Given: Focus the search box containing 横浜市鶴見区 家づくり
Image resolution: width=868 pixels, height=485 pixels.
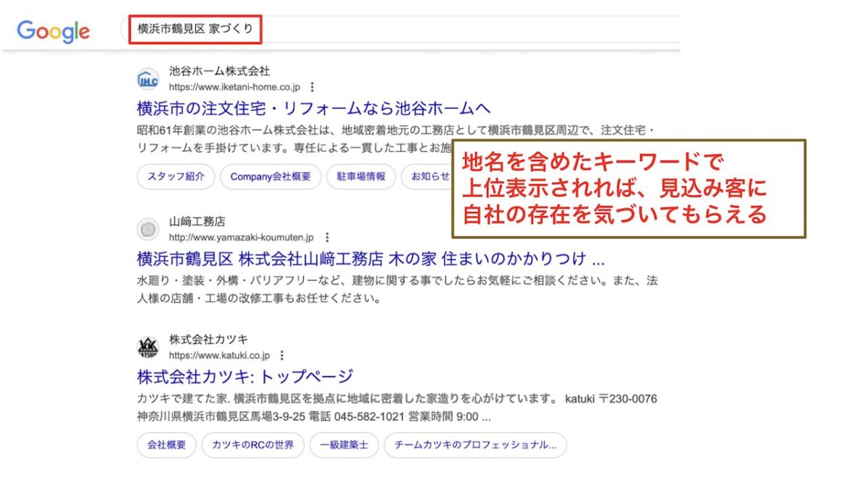Looking at the screenshot, I should (401, 30).
